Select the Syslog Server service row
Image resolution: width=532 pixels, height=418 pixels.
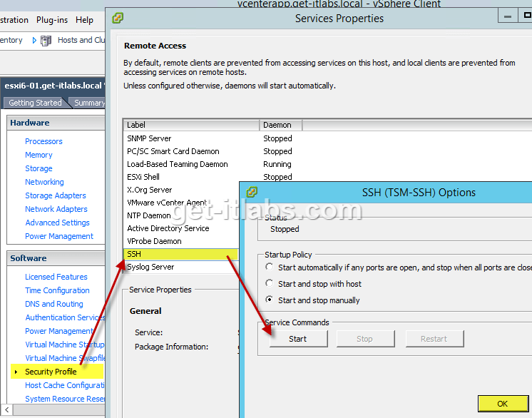182,267
